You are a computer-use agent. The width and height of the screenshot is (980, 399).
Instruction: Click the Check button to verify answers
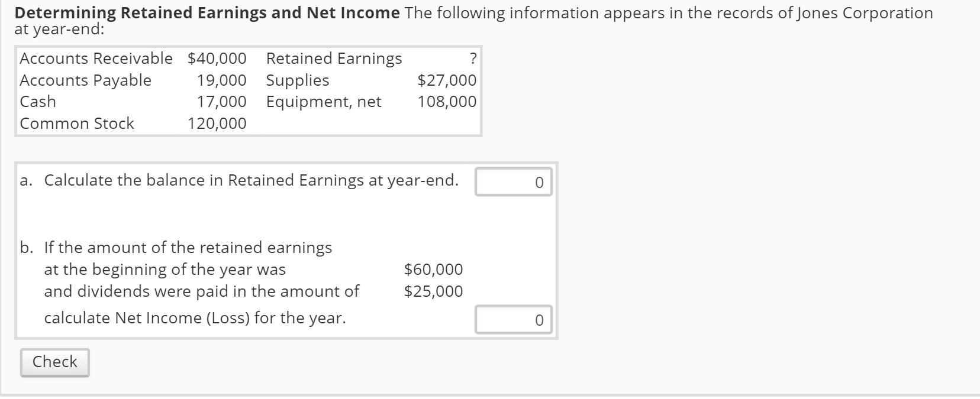tap(54, 362)
